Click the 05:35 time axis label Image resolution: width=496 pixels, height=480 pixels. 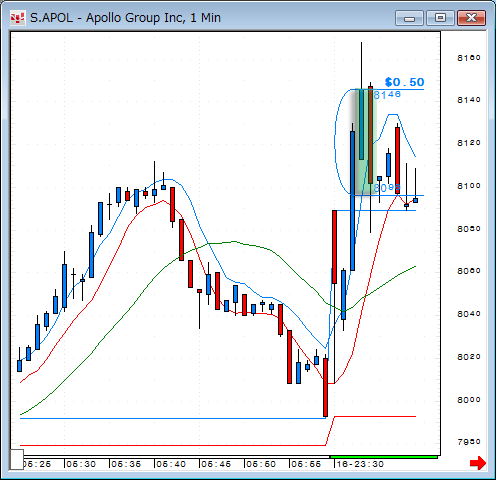(126, 464)
